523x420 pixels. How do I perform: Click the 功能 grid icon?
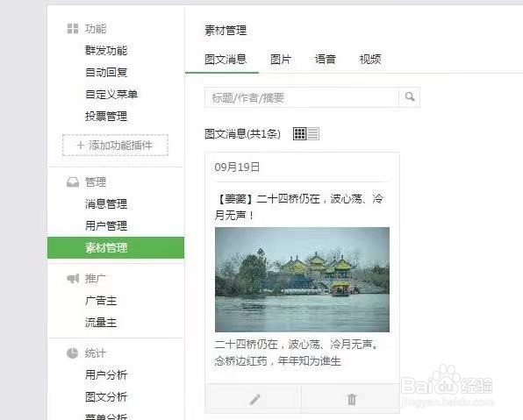[x=72, y=29]
